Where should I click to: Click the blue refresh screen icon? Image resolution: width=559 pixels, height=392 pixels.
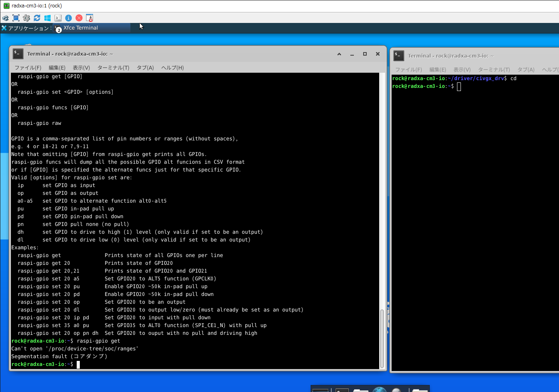pyautogui.click(x=37, y=18)
